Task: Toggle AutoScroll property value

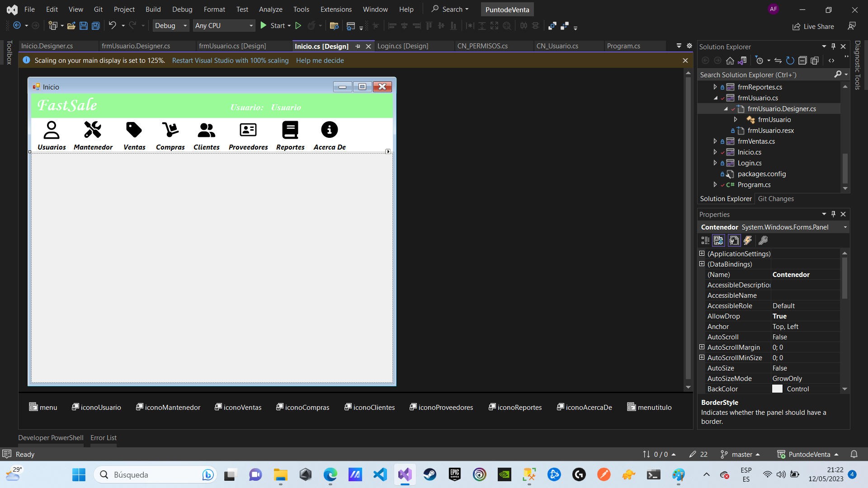Action: [781, 337]
